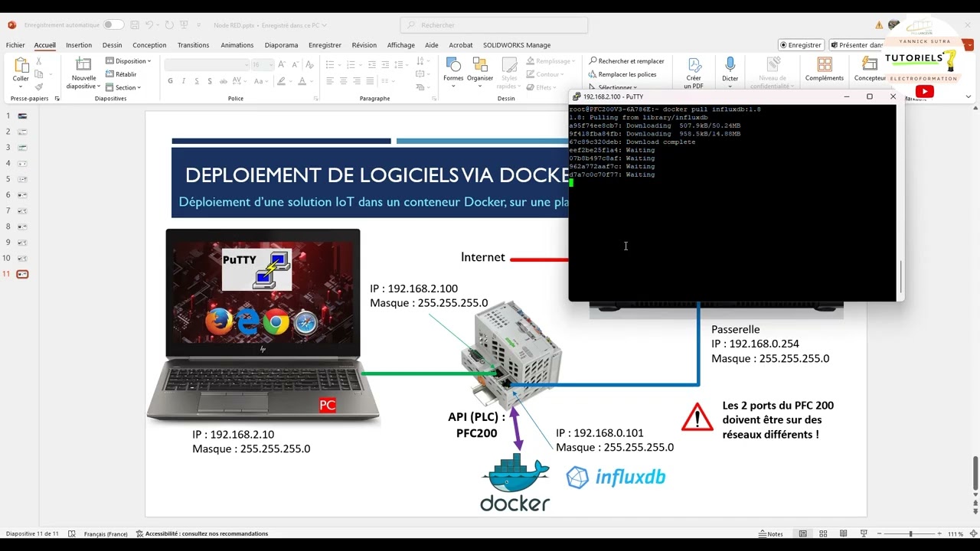Open the Animations ribbon tab
The image size is (980, 551).
[237, 45]
